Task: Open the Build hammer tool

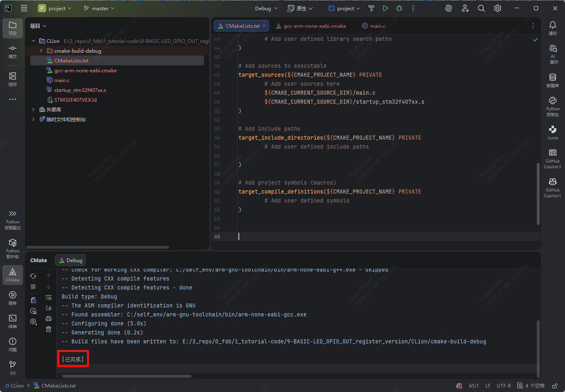Action: pos(371,8)
